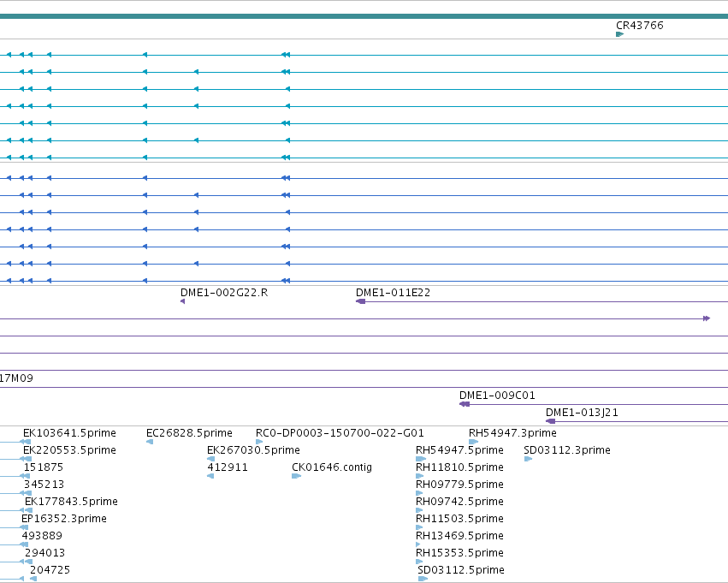Select the DME1-009C01 label
Viewport: 728px width, 583px height.
[x=497, y=396]
